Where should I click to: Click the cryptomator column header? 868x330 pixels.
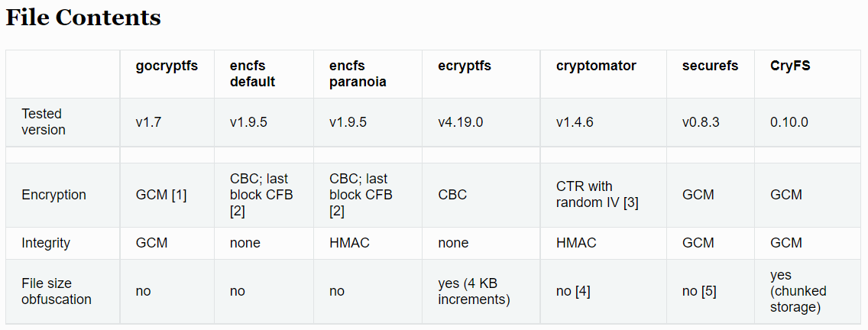pos(596,66)
